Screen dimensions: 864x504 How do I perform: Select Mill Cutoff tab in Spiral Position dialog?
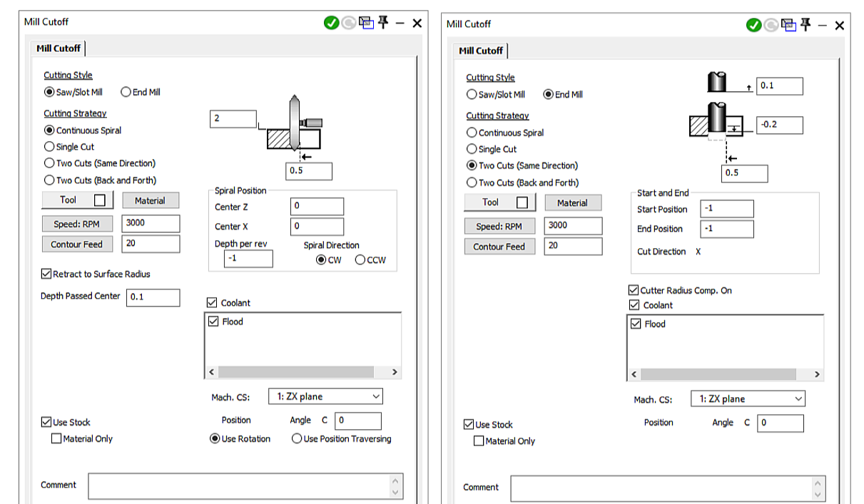(59, 48)
